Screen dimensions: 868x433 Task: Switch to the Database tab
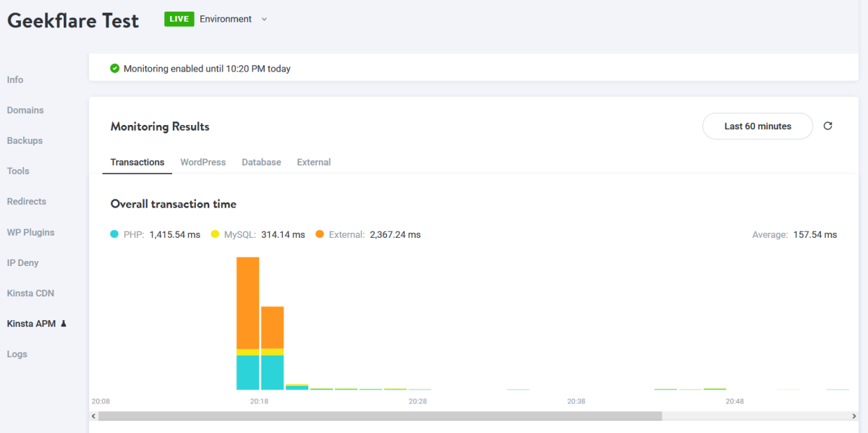pyautogui.click(x=261, y=162)
